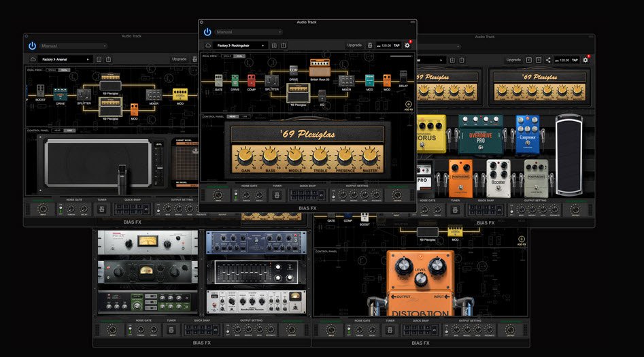644x357 pixels.
Task: Click the cloud icon in the front window
Action: click(208, 45)
